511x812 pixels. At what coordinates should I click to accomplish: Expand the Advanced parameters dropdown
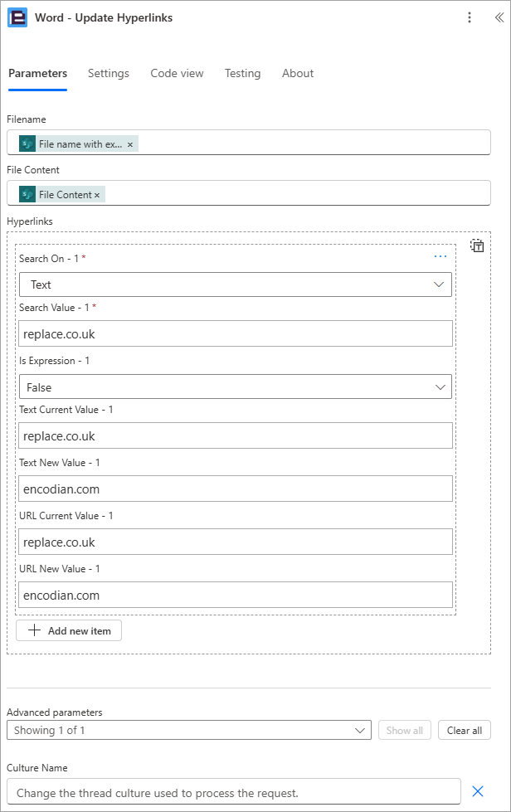(189, 730)
